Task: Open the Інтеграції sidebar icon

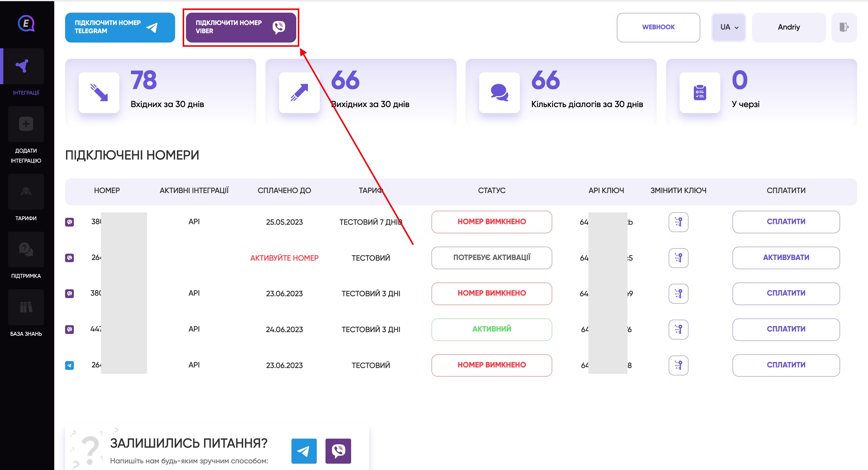Action: 24,66
